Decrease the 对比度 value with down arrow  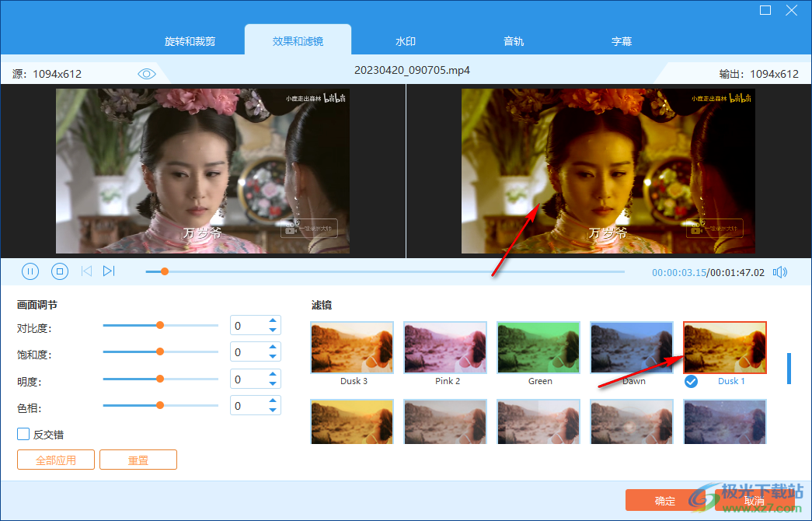click(x=273, y=330)
